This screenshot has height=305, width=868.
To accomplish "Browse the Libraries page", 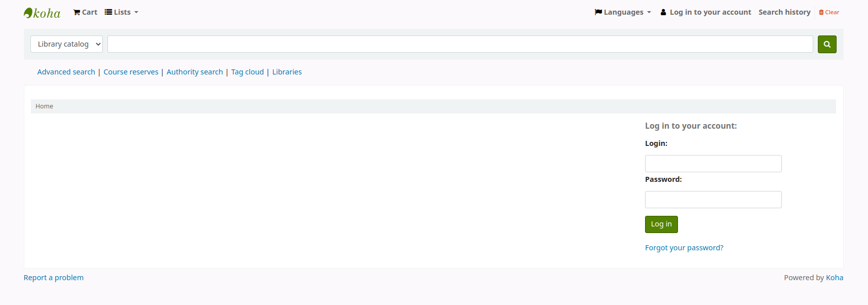I will point(287,72).
